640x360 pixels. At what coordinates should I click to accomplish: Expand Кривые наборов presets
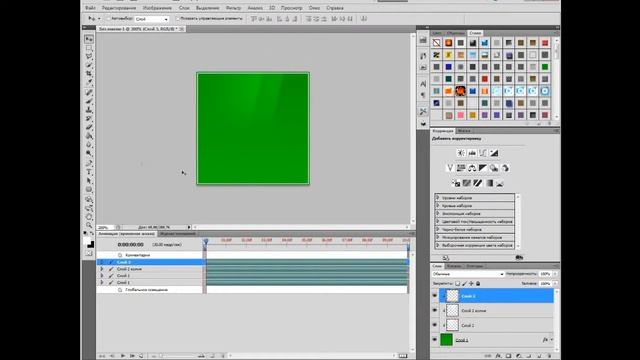[438, 206]
